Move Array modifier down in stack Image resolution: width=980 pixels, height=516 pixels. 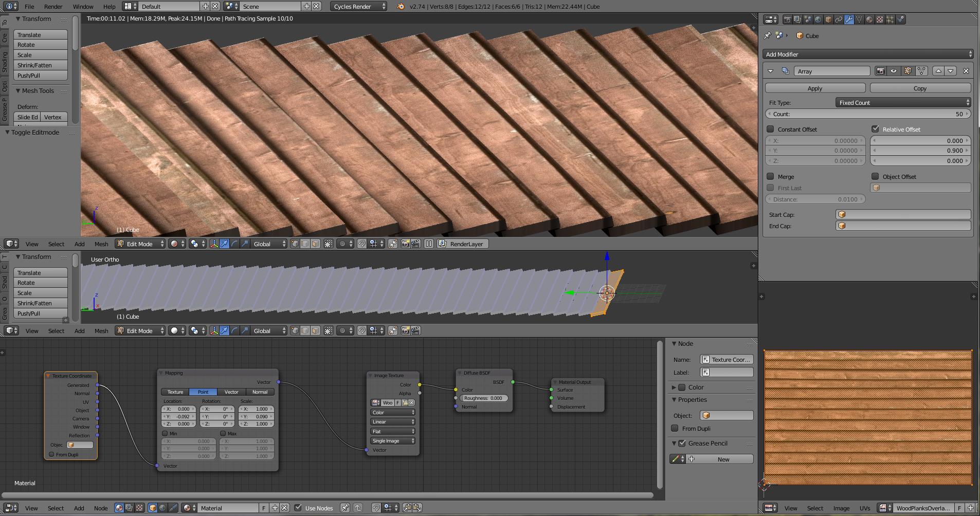point(951,71)
